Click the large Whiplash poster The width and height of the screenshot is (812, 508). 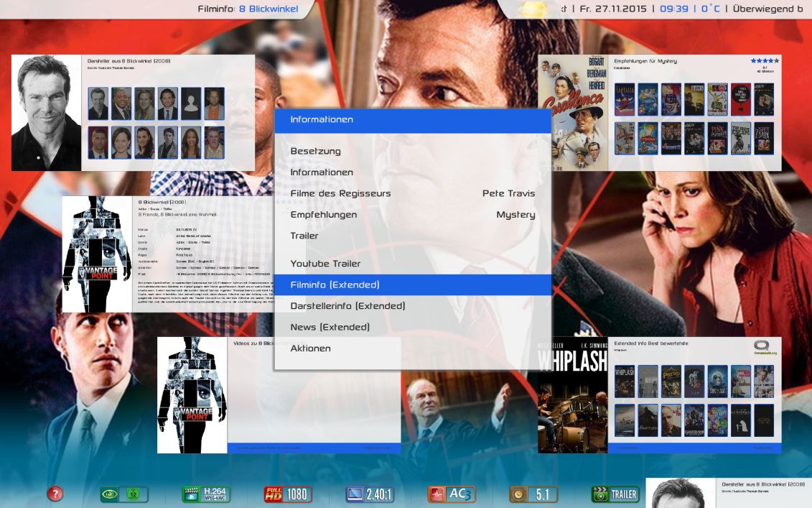click(x=573, y=395)
